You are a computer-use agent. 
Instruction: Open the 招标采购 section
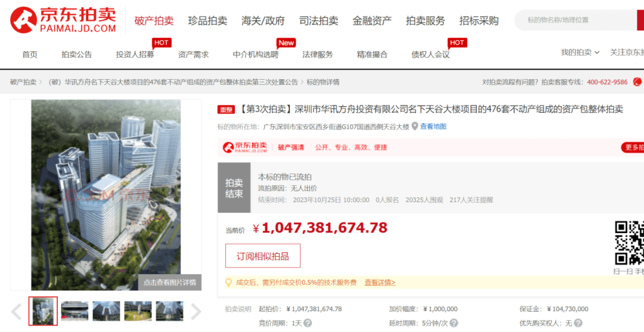point(479,20)
